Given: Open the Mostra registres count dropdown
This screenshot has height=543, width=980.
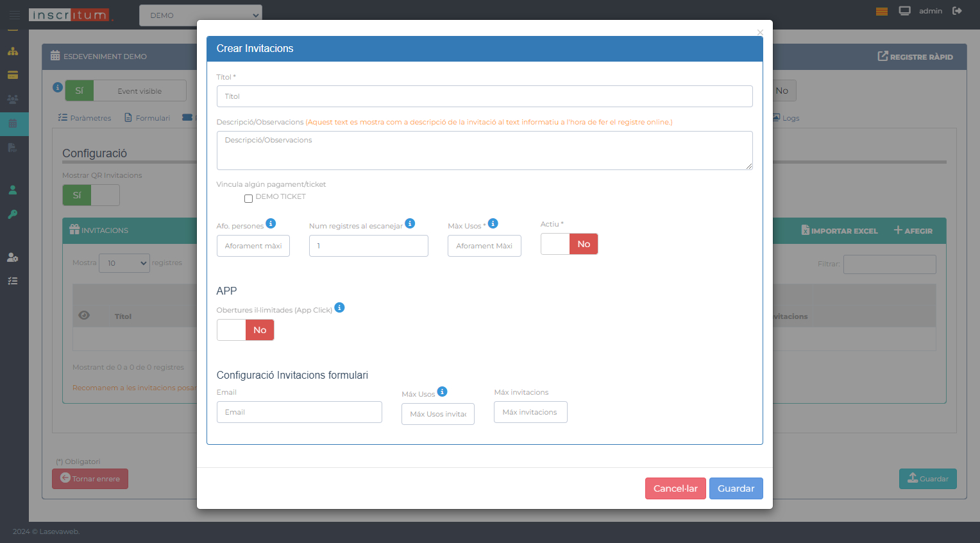Looking at the screenshot, I should pos(124,263).
